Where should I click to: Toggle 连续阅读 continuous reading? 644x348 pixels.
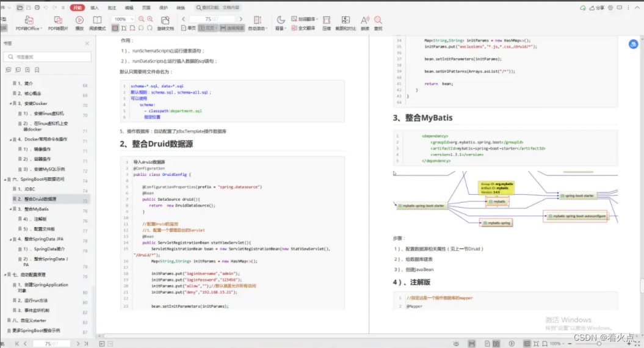click(x=232, y=28)
